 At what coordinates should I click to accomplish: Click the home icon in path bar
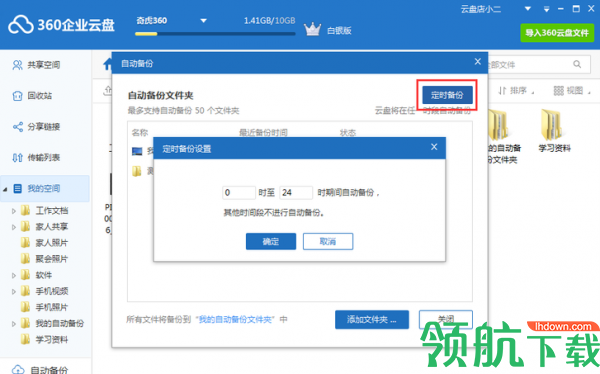[x=108, y=64]
